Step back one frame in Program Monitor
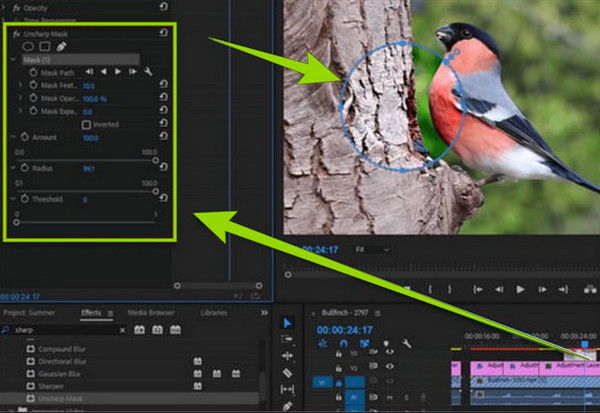 pos(499,290)
